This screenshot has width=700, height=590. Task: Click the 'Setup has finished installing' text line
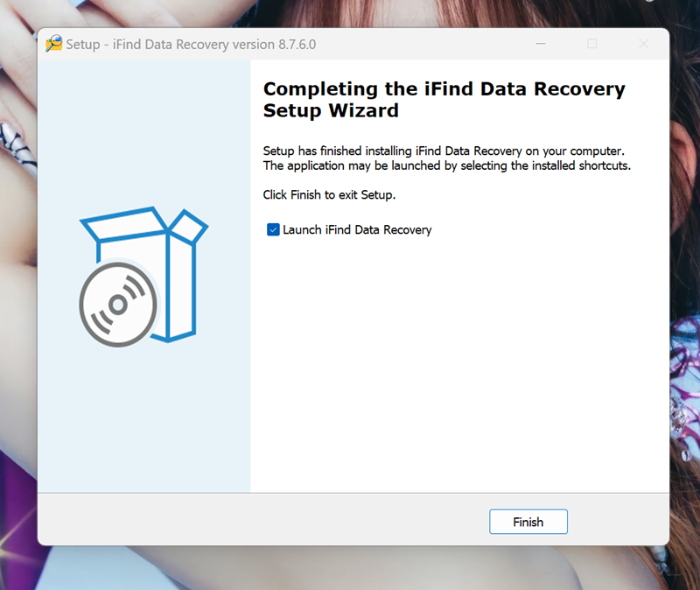(x=443, y=151)
